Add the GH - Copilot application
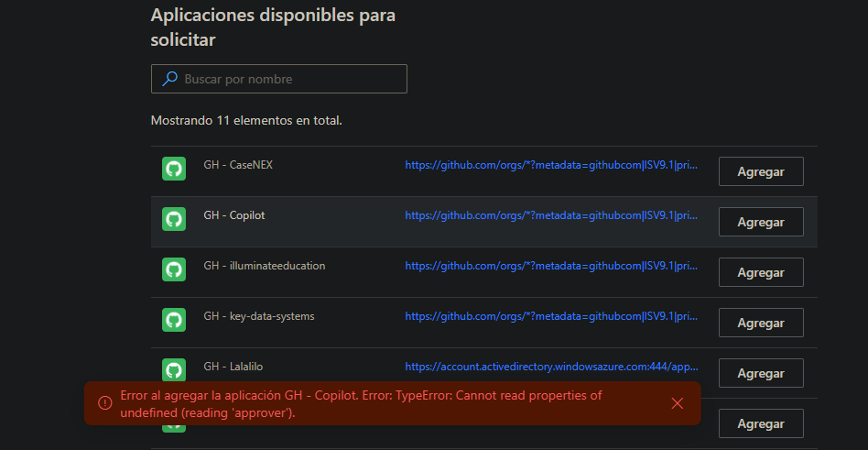The width and height of the screenshot is (868, 450). click(x=761, y=222)
